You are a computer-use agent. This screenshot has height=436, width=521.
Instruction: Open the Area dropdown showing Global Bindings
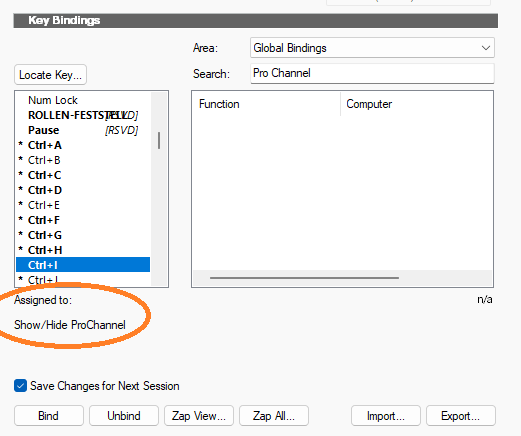(x=372, y=48)
